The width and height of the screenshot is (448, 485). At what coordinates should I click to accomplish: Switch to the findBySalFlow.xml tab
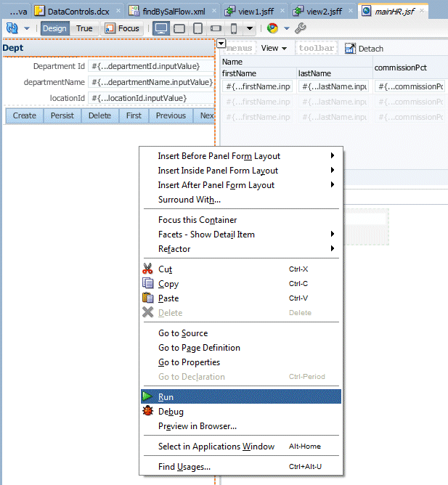point(174,12)
